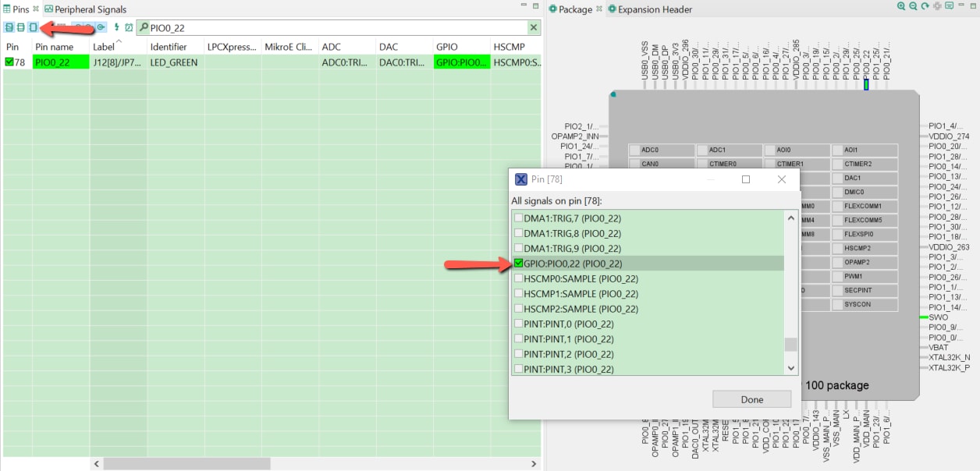
Task: Click the Pins table horizontal scrollbar thumb
Action: click(x=186, y=463)
